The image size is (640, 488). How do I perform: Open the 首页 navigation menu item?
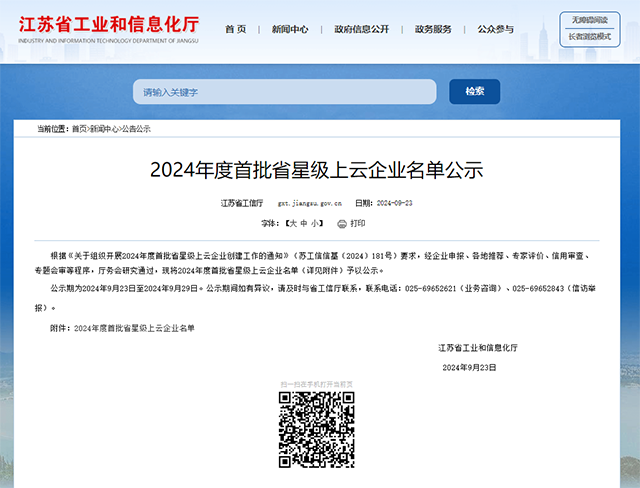[235, 30]
